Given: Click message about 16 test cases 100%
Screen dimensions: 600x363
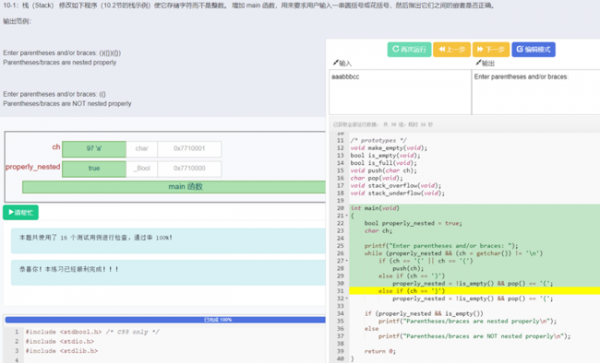Looking at the screenshot, I should coord(96,238).
